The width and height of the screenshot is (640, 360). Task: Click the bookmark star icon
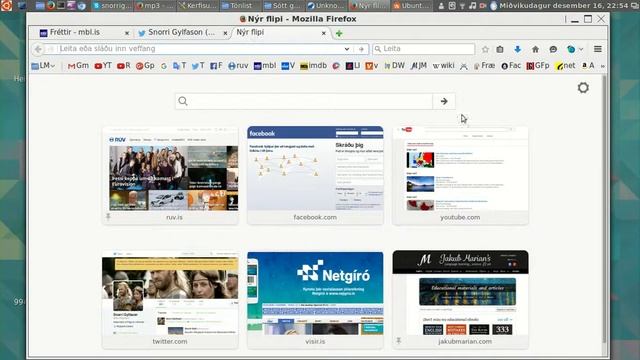pos(485,49)
